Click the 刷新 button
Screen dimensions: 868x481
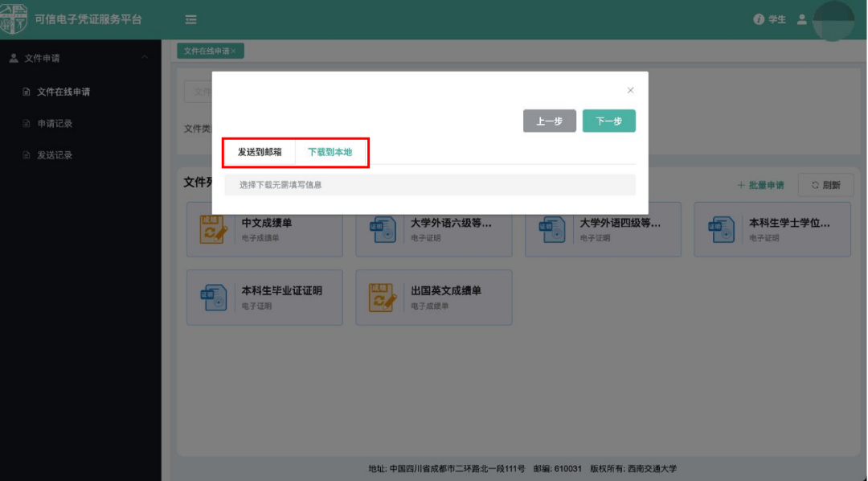click(x=826, y=185)
